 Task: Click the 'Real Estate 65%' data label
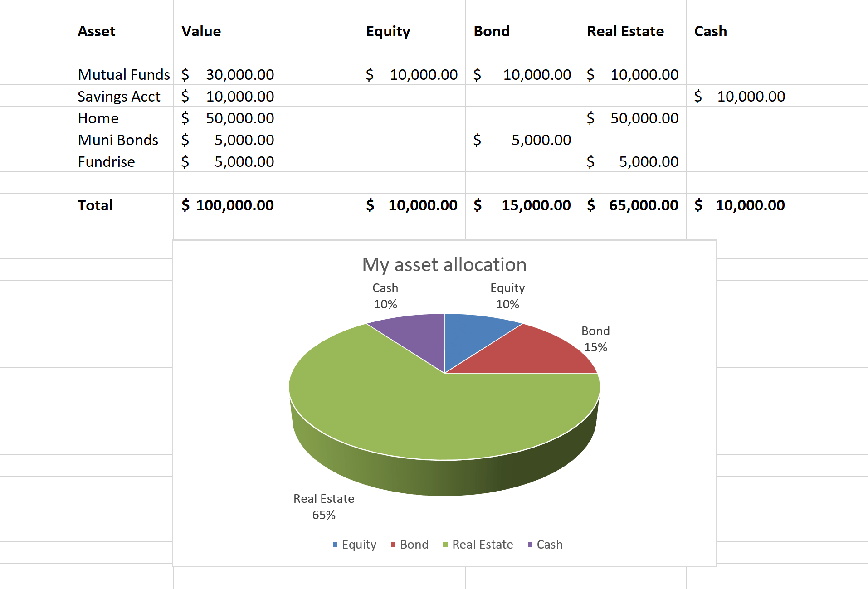pyautogui.click(x=323, y=506)
